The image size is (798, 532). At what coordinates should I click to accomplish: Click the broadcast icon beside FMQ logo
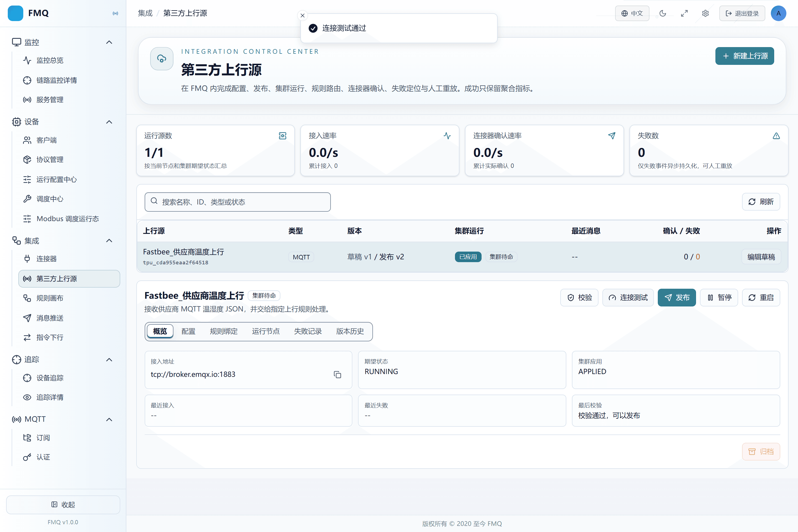[x=115, y=13]
